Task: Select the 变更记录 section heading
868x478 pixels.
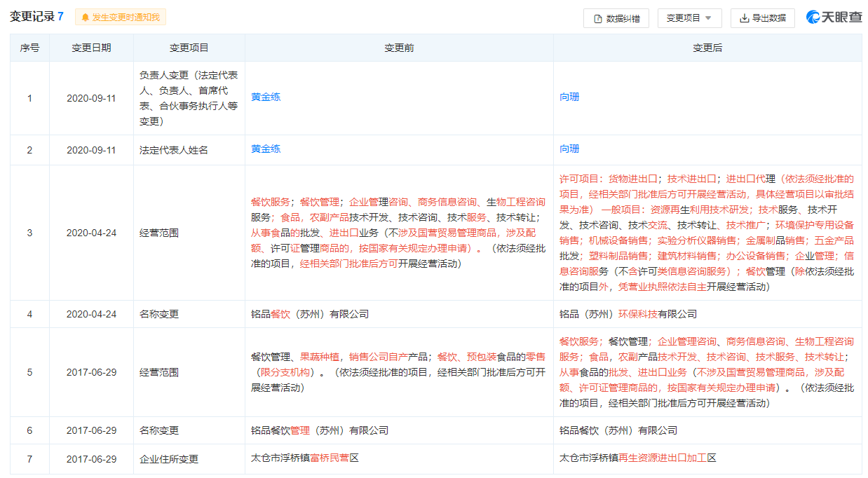Action: click(32, 17)
